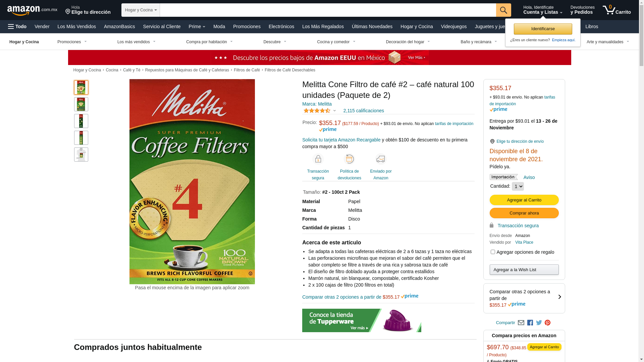This screenshot has width=644, height=362.
Task: Click into the search text field
Action: click(328, 10)
